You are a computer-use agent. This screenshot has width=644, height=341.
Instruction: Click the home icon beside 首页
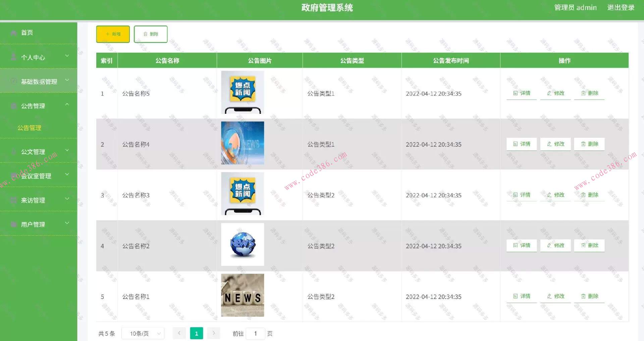pyautogui.click(x=13, y=32)
